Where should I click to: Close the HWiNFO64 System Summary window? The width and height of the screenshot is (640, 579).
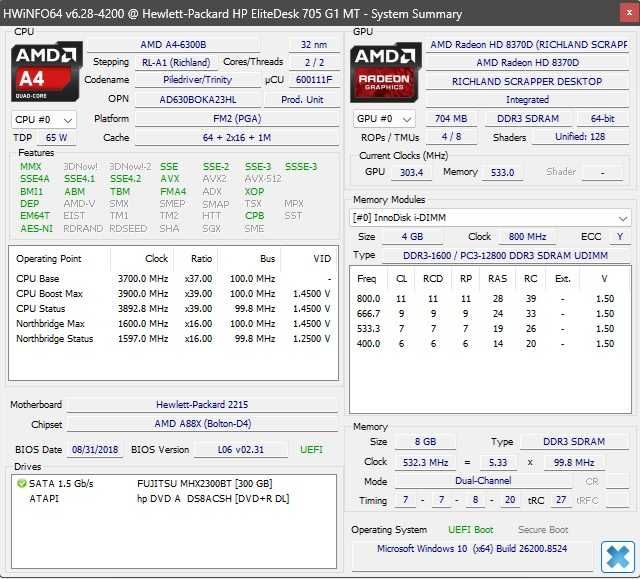click(x=629, y=13)
